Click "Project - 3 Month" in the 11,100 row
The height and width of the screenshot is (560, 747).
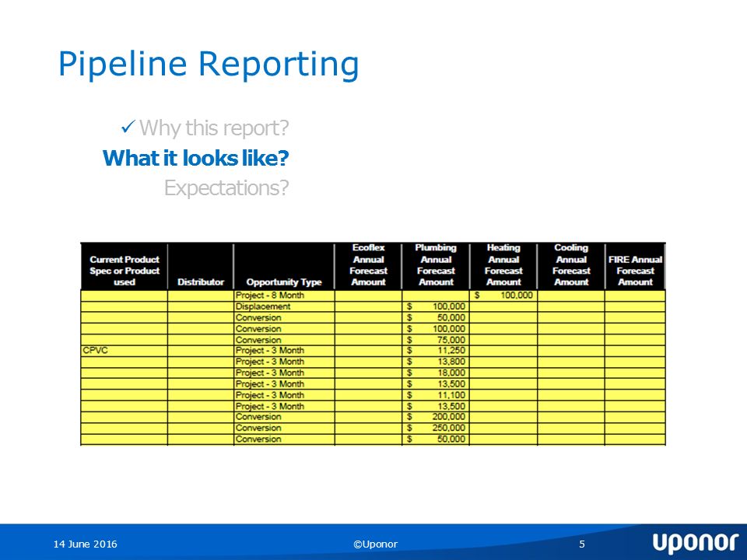[284, 395]
